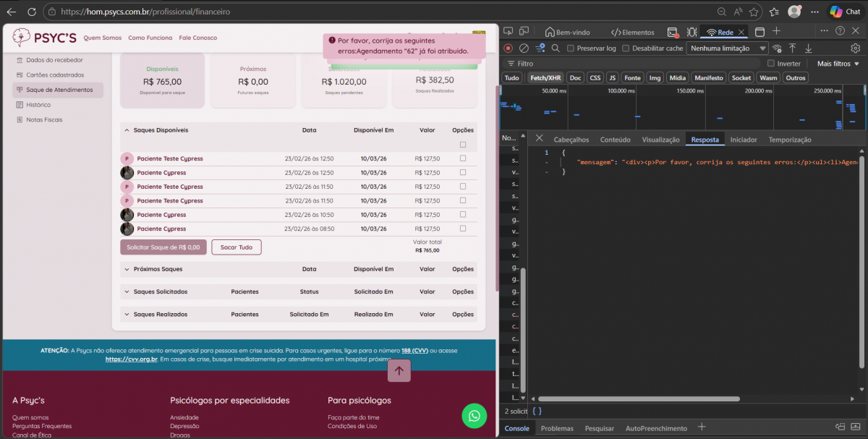The height and width of the screenshot is (439, 868).
Task: Clear the network log
Action: pos(524,48)
